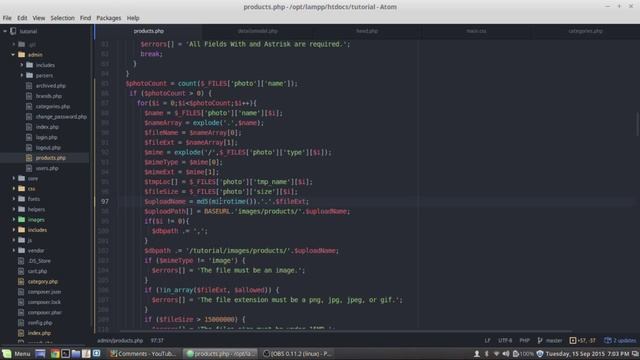Click the volume icon in system tray
The width and height of the screenshot is (640, 360).
(x=506, y=353)
